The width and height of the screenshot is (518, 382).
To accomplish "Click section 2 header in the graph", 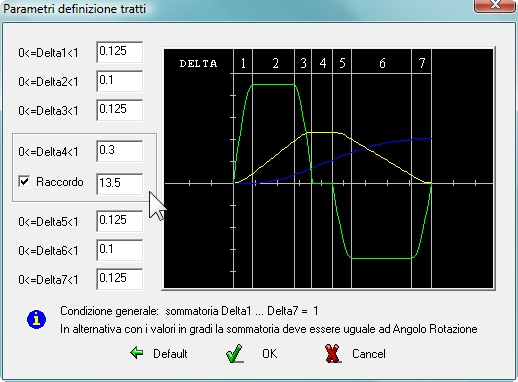I will (275, 63).
